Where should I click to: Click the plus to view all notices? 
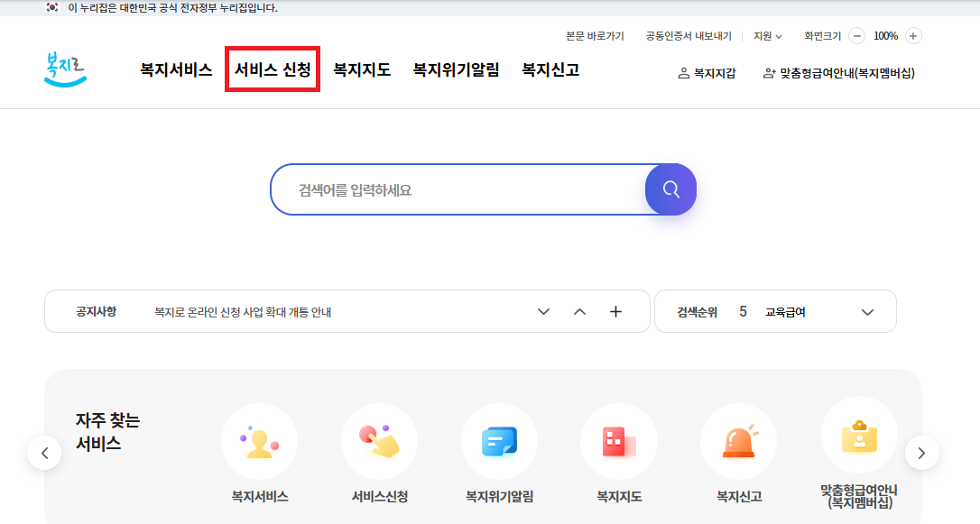tap(615, 310)
